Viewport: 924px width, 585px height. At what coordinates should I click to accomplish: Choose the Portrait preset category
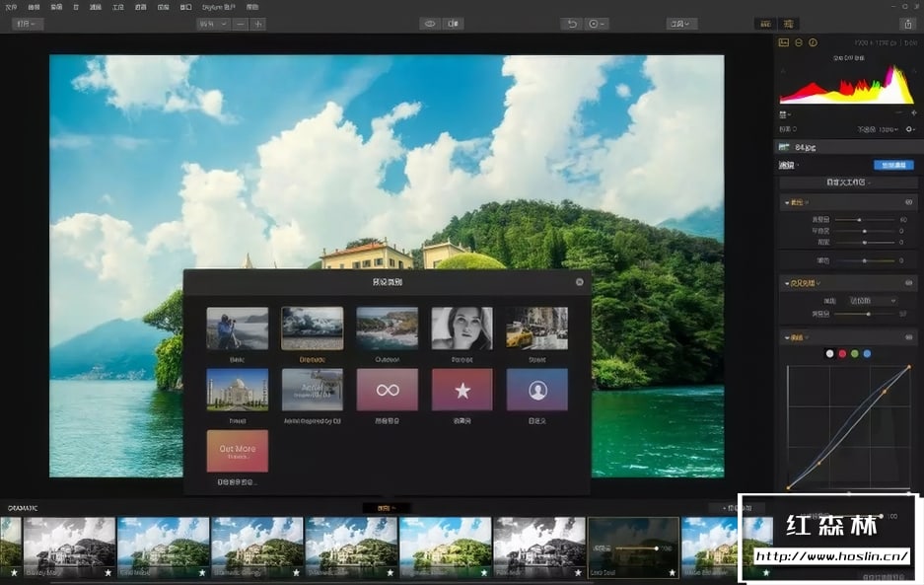462,329
